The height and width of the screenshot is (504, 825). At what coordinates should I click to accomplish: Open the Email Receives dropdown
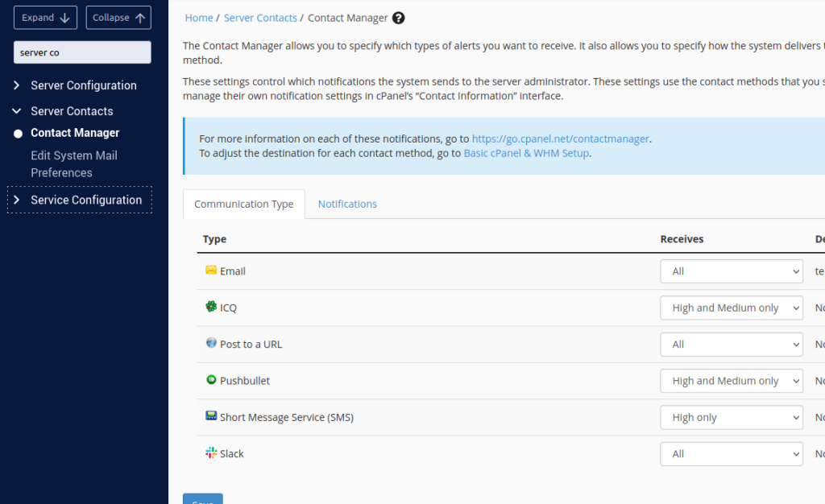click(x=731, y=271)
